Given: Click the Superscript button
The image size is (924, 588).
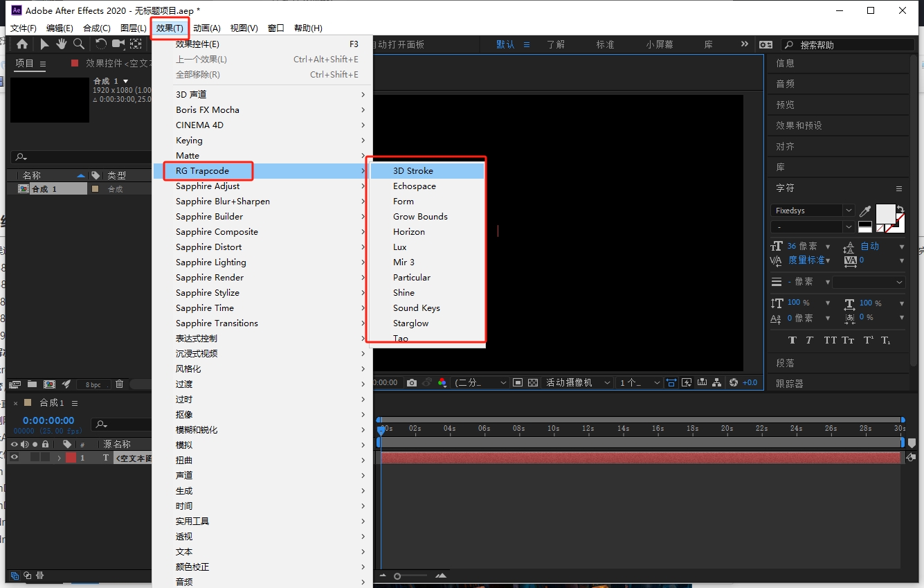Looking at the screenshot, I should click(868, 340).
